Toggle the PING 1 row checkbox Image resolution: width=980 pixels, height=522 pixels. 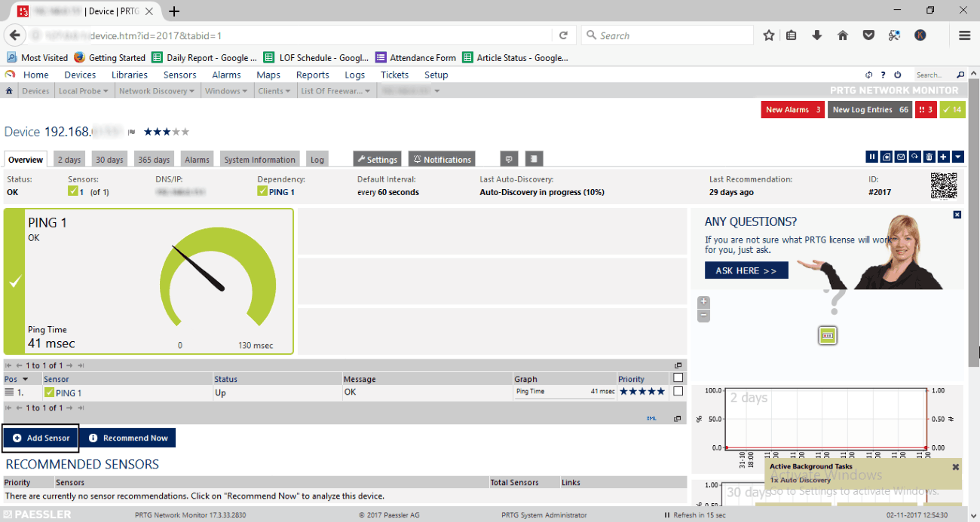coord(678,392)
